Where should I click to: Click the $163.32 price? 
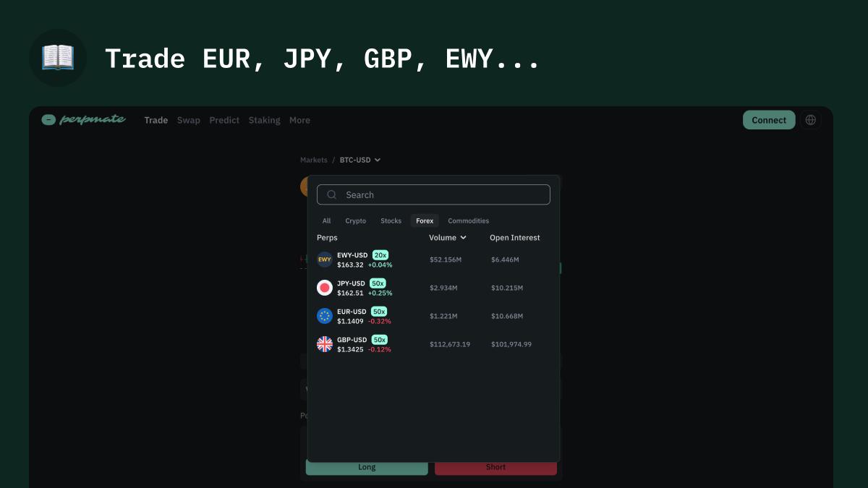[x=350, y=265]
